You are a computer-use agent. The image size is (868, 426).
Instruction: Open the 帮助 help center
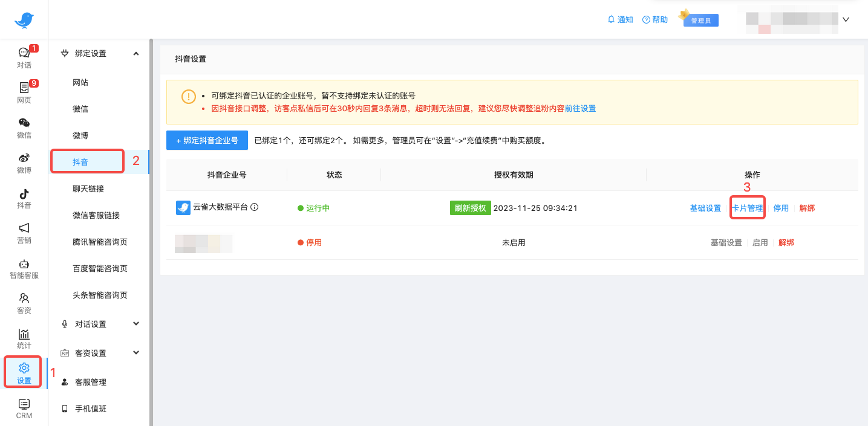655,19
